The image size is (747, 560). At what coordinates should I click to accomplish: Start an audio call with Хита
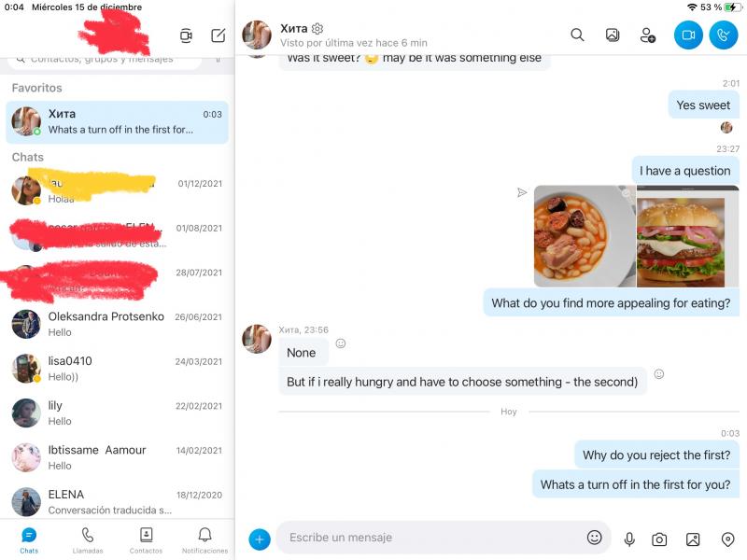723,35
